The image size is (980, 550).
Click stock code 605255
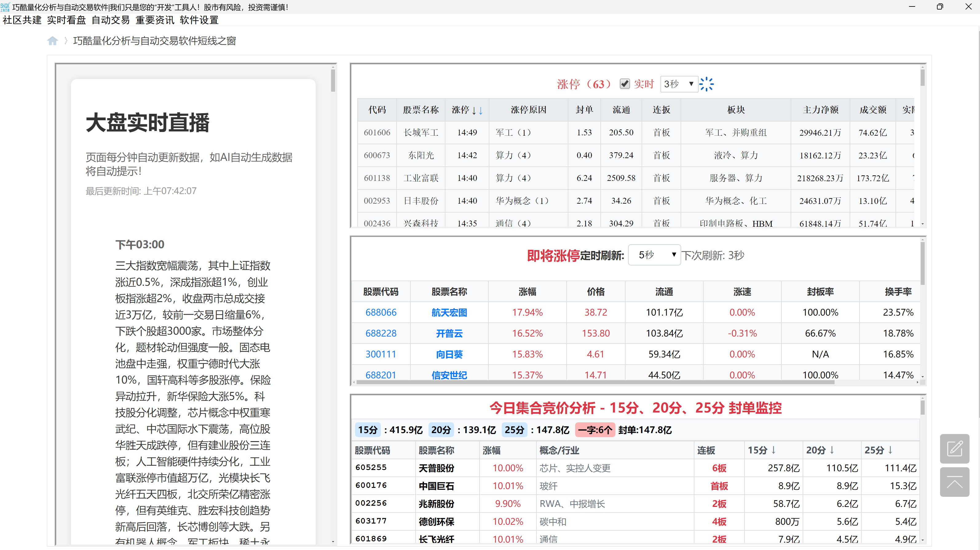371,467
